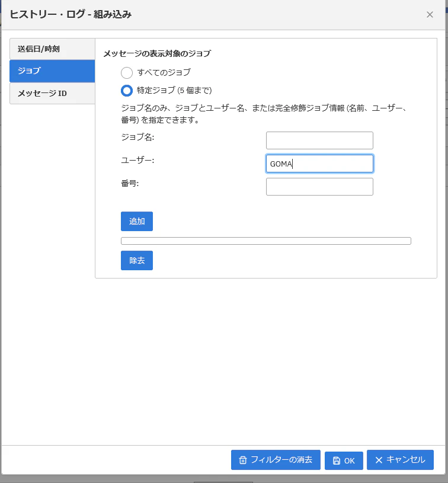Click the 除去 button
The image size is (448, 483).
pos(137,260)
